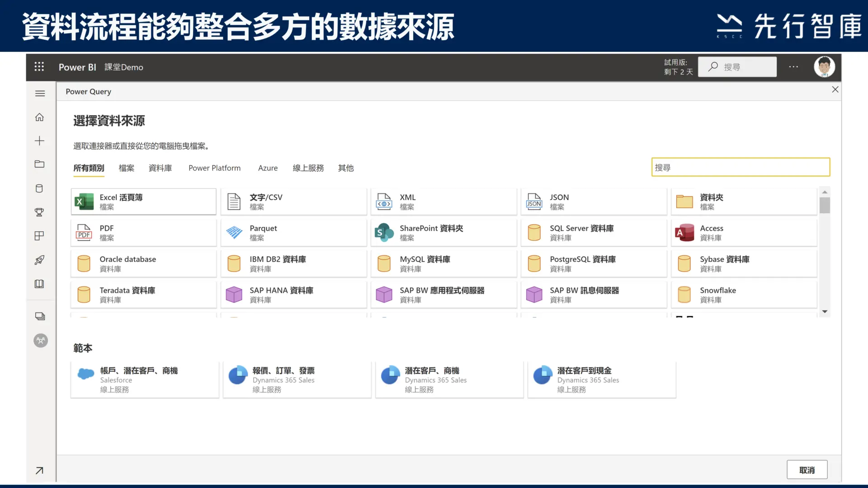
Task: Click the 課堂Demo workspace name
Action: click(x=124, y=67)
